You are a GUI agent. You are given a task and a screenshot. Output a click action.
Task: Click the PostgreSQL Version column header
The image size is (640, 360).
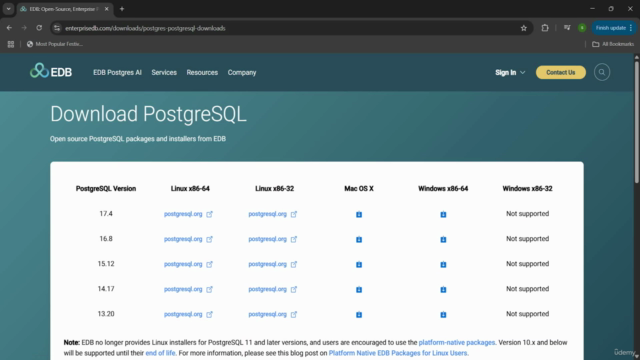click(106, 189)
